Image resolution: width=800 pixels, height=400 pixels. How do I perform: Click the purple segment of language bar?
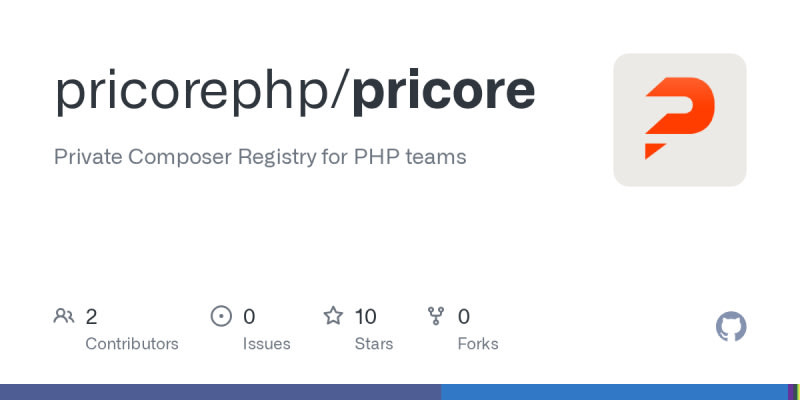point(220,392)
